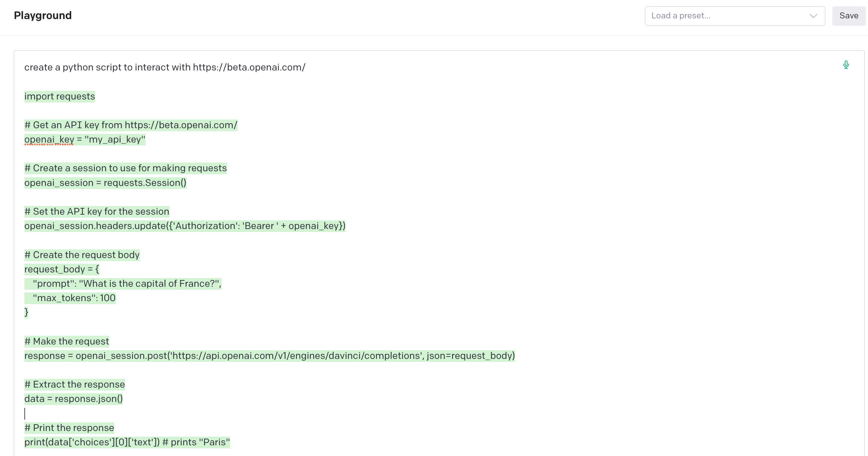Screen dimensions: 868x456
Task: Click the 'Get an API key' comment line
Action: [x=131, y=125]
